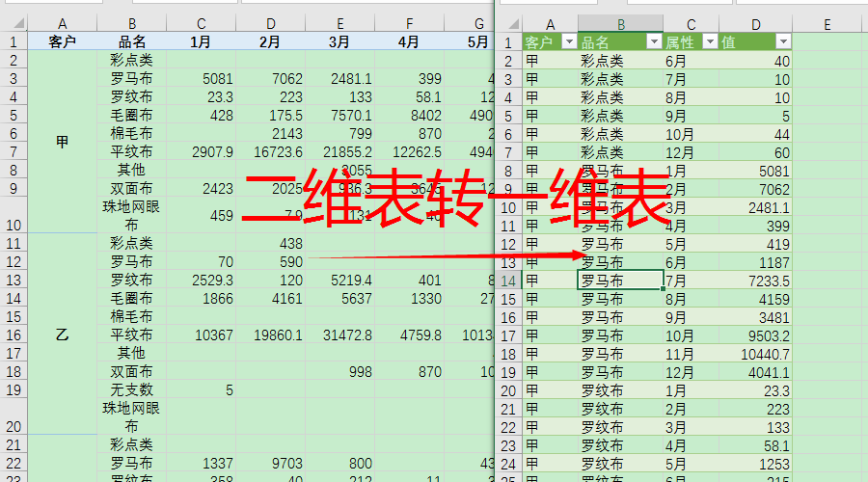The height and width of the screenshot is (482, 868).
Task: Click cell with value 16723.6
Action: (270, 151)
